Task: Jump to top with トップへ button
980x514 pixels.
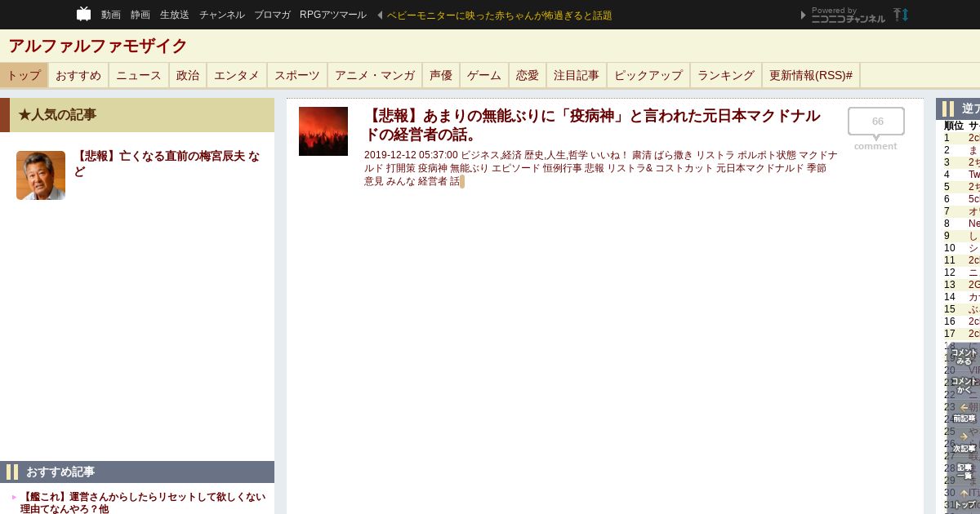Action: [964, 499]
